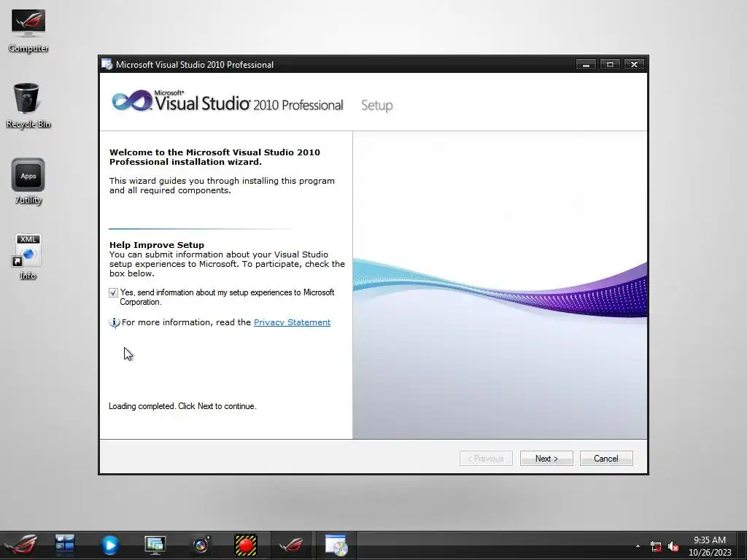Show hidden system tray icons
Image resolution: width=747 pixels, height=560 pixels.
point(638,546)
